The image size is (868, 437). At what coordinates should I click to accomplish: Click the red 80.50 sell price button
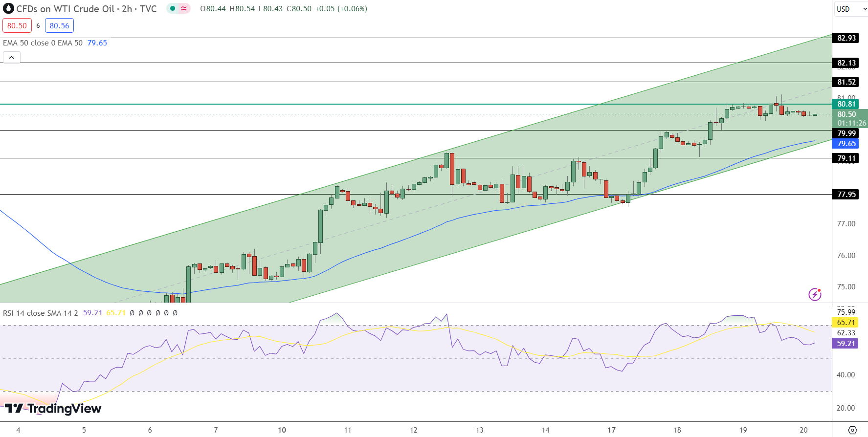click(17, 25)
